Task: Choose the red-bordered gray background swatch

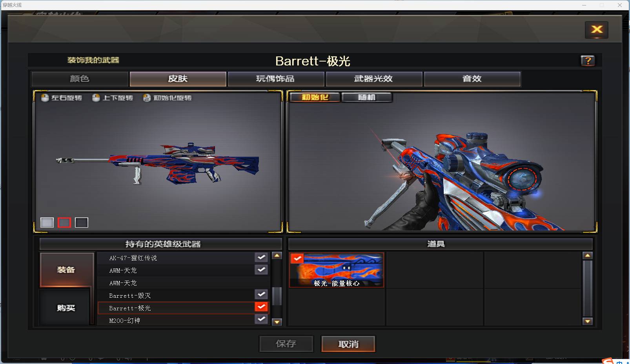Action: point(64,223)
